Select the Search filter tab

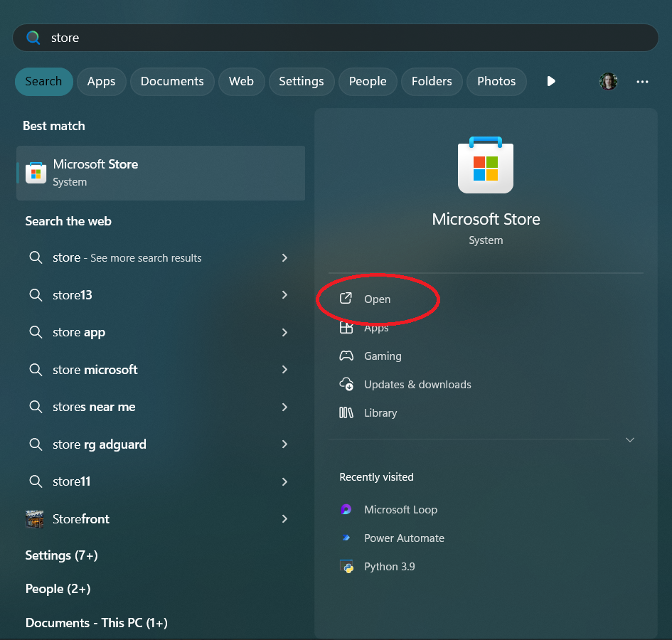click(x=43, y=82)
